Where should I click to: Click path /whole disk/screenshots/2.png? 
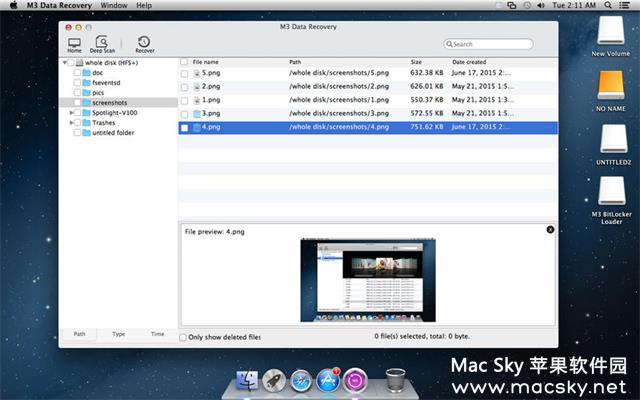[x=339, y=87]
